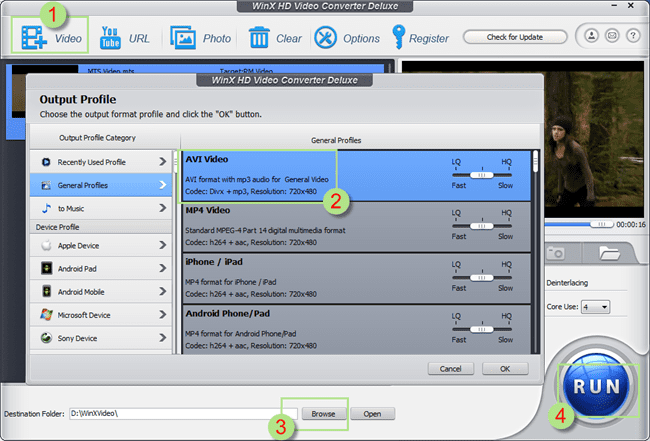Click the snapshot camera tab icon

[555, 252]
